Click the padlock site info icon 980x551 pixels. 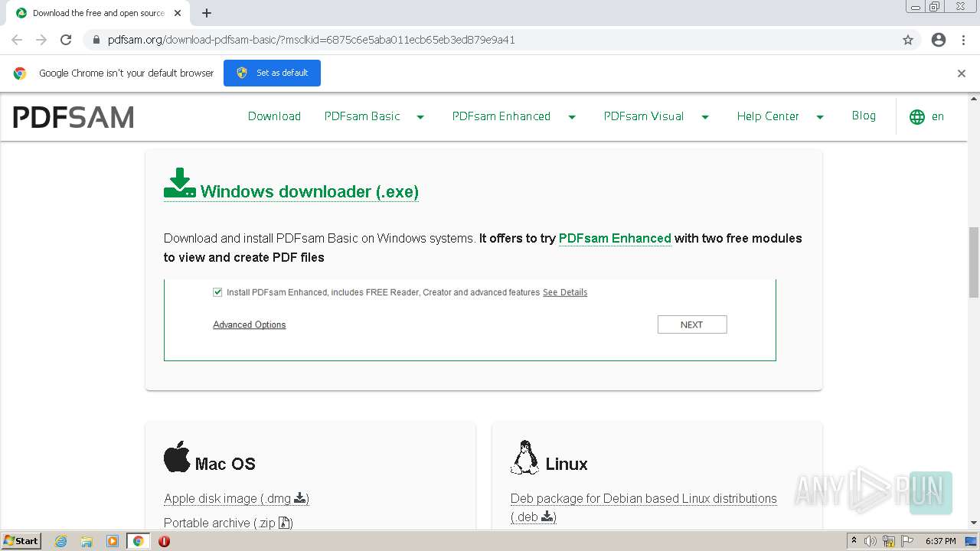pos(96,40)
